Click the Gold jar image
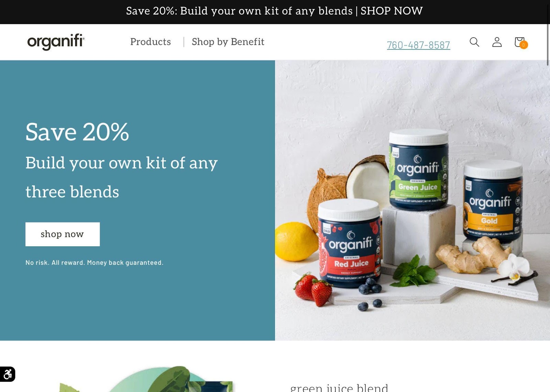This screenshot has width=550, height=392. [x=493, y=202]
